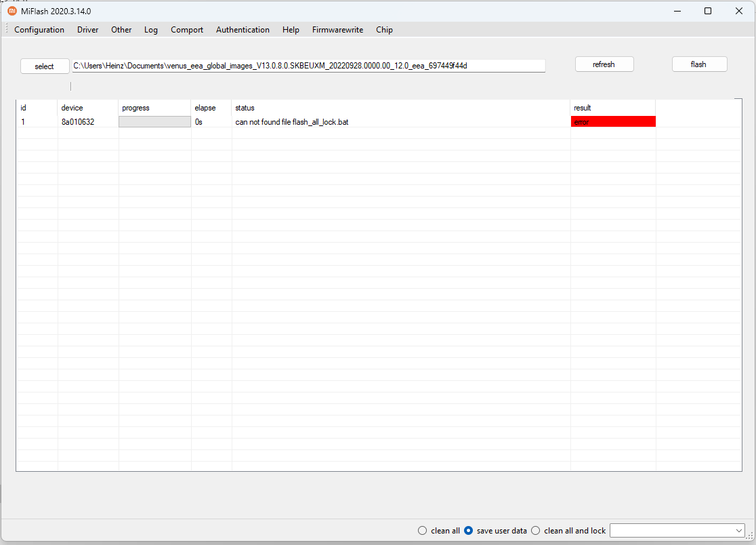Click the MiFlash app icon in title bar
Image resolution: width=756 pixels, height=545 pixels.
coord(12,11)
